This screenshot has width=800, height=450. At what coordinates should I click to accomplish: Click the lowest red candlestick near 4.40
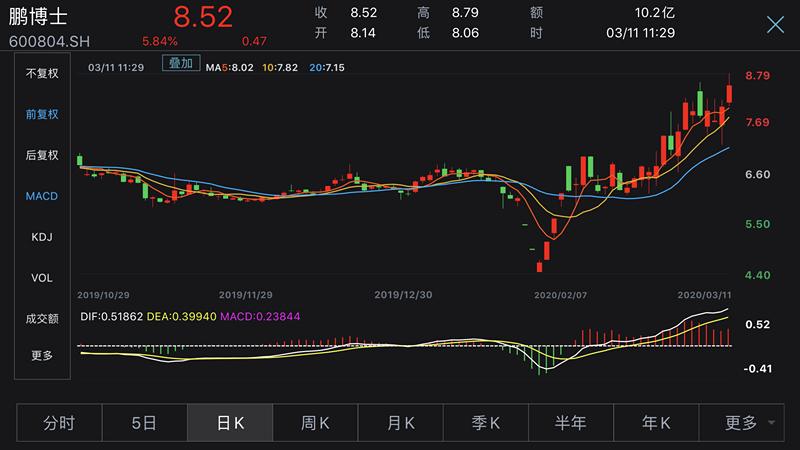(539, 266)
